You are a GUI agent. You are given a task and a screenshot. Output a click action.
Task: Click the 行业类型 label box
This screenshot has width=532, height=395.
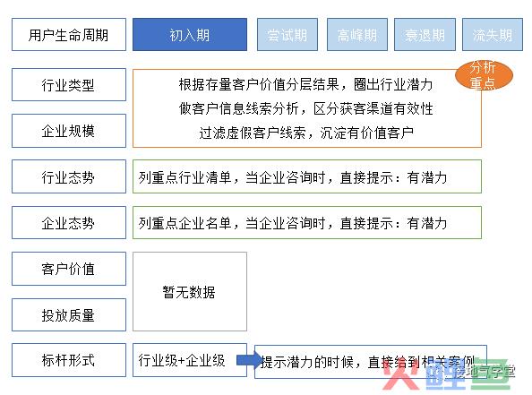point(69,85)
